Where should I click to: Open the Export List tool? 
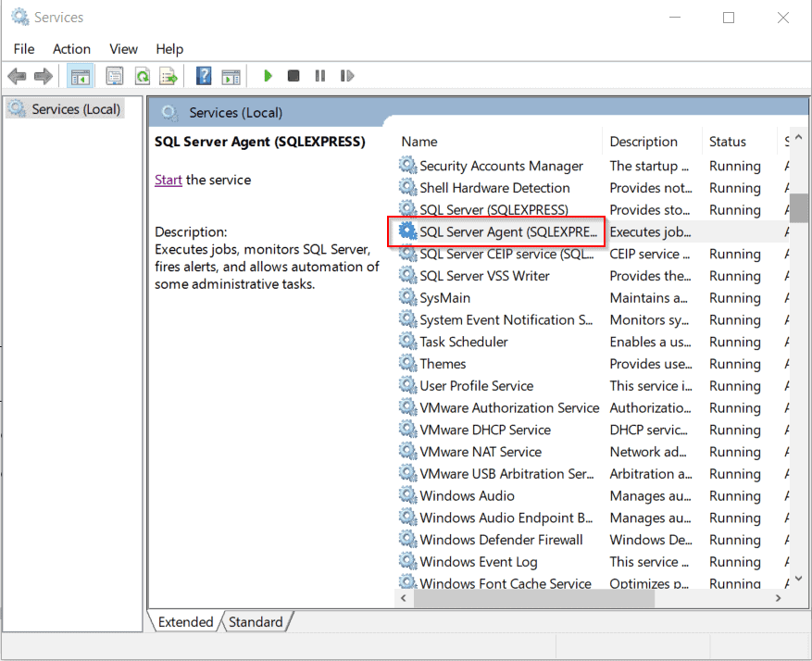click(x=169, y=75)
